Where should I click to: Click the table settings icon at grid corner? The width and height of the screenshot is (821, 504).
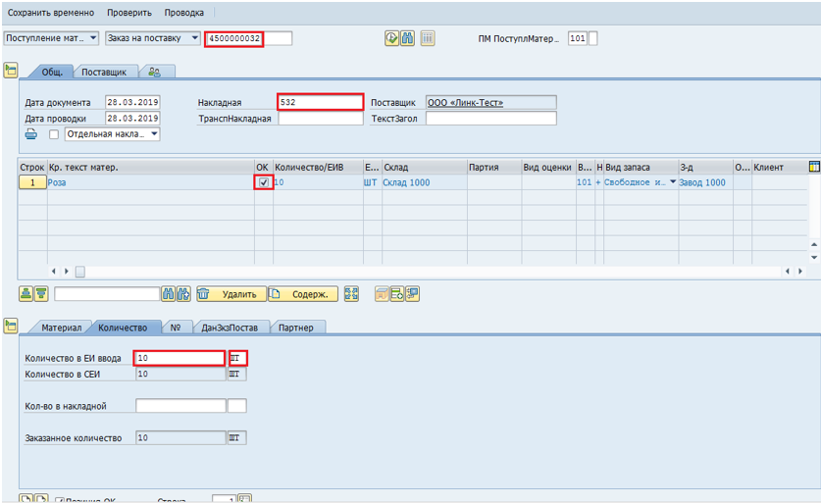coord(813,168)
